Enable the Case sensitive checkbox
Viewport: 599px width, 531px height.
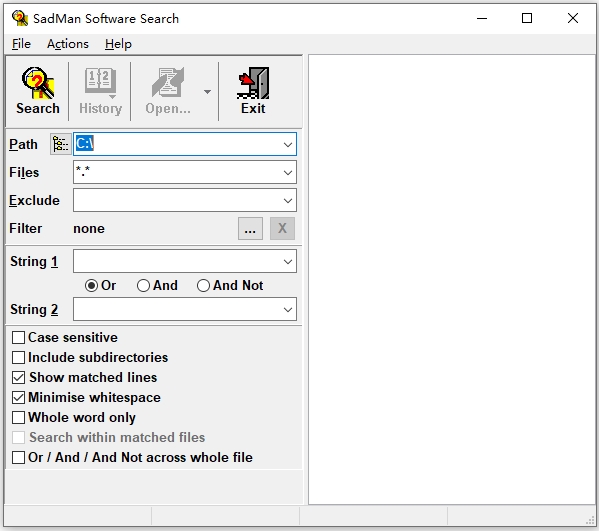[x=18, y=338]
